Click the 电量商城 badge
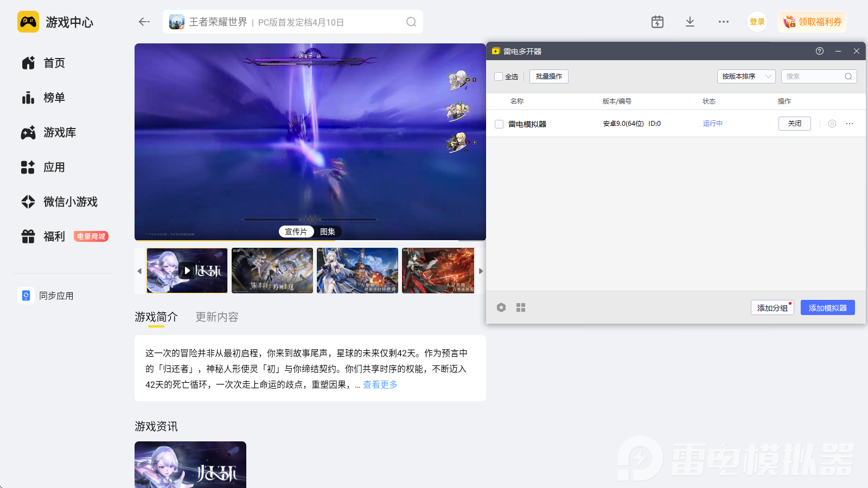Viewport: 868px width, 488px height. (x=91, y=236)
